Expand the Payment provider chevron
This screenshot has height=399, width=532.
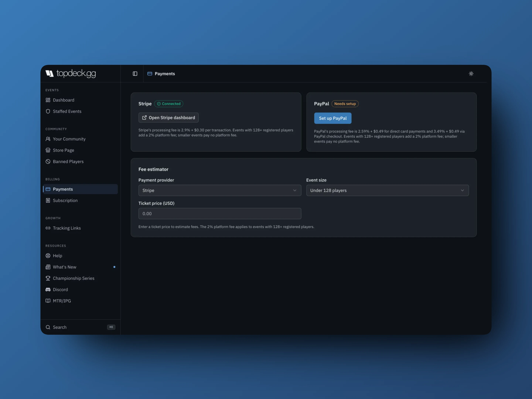295,190
